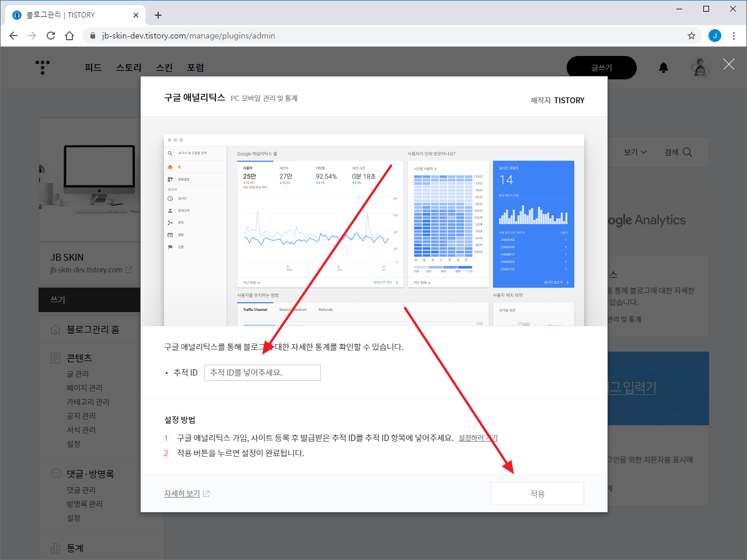Open 블로그관리 홈 in sidebar

[93, 330]
